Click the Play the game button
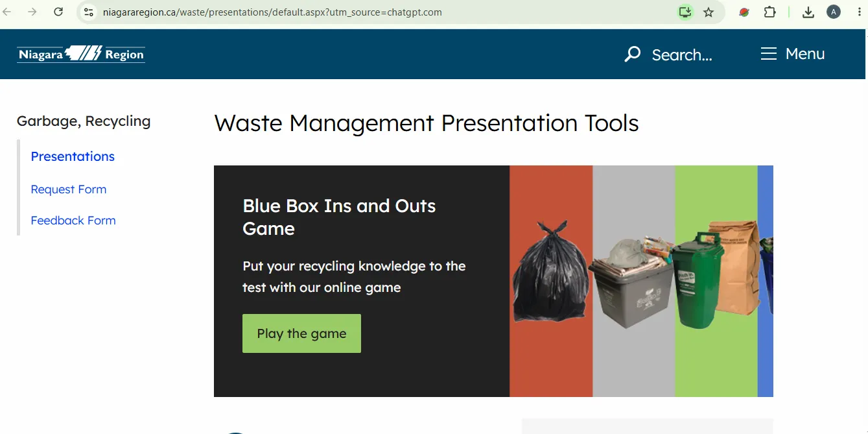Viewport: 868px width, 434px height. [x=301, y=333]
